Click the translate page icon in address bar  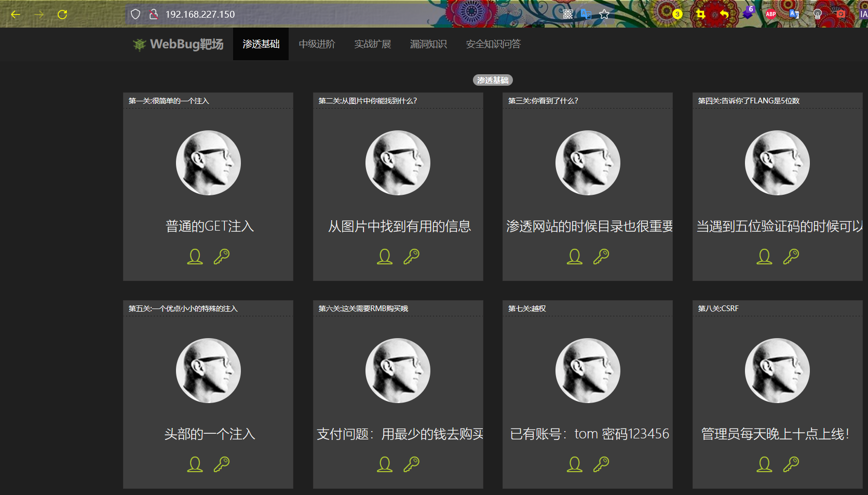[x=586, y=15]
